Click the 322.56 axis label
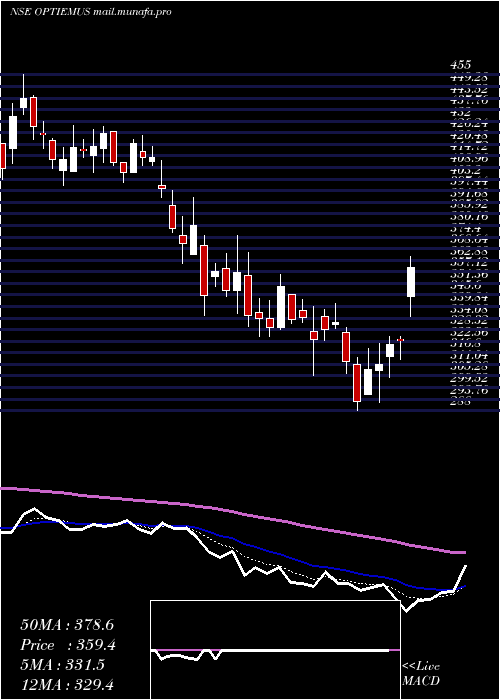 [469, 333]
